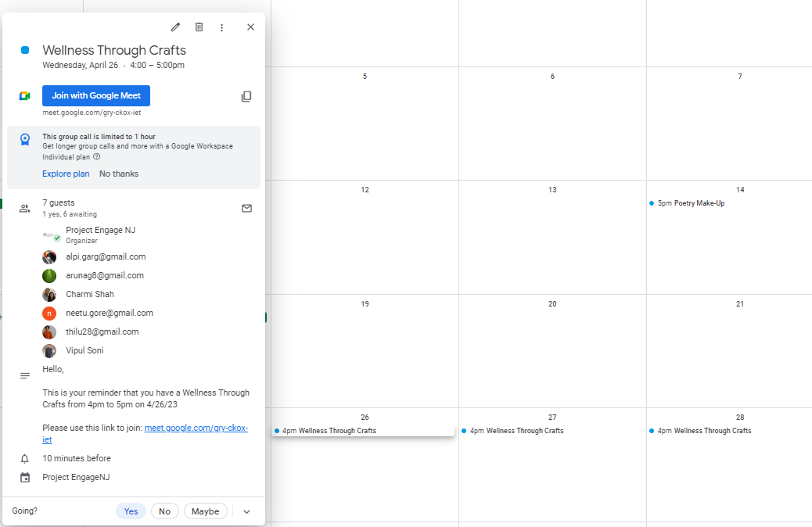The height and width of the screenshot is (527, 812).
Task: Select day 14 in the calendar
Action: tap(740, 190)
